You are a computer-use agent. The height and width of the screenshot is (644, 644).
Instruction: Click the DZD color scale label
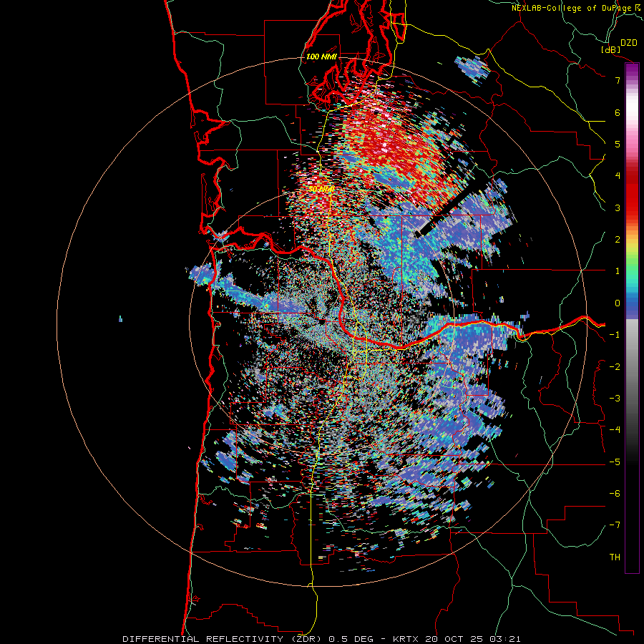(x=628, y=43)
